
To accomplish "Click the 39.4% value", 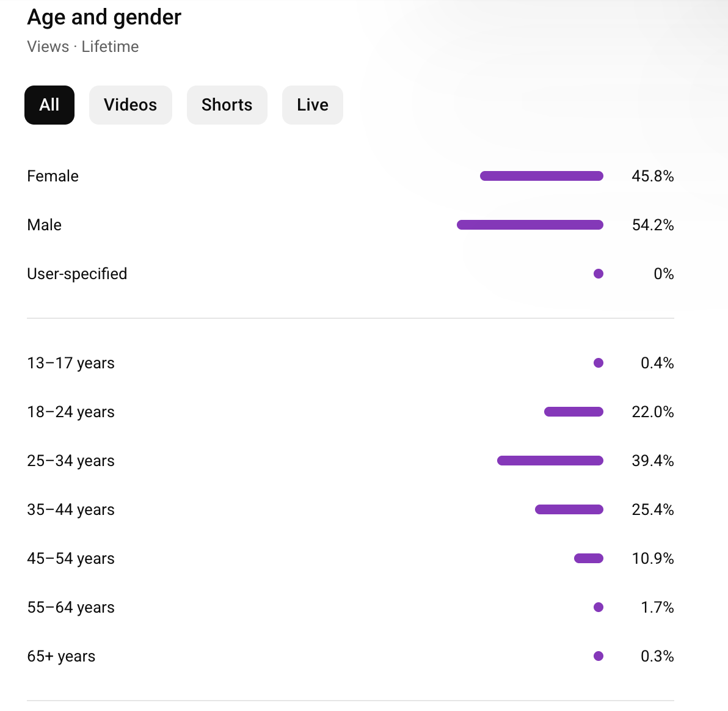I will pyautogui.click(x=652, y=461).
